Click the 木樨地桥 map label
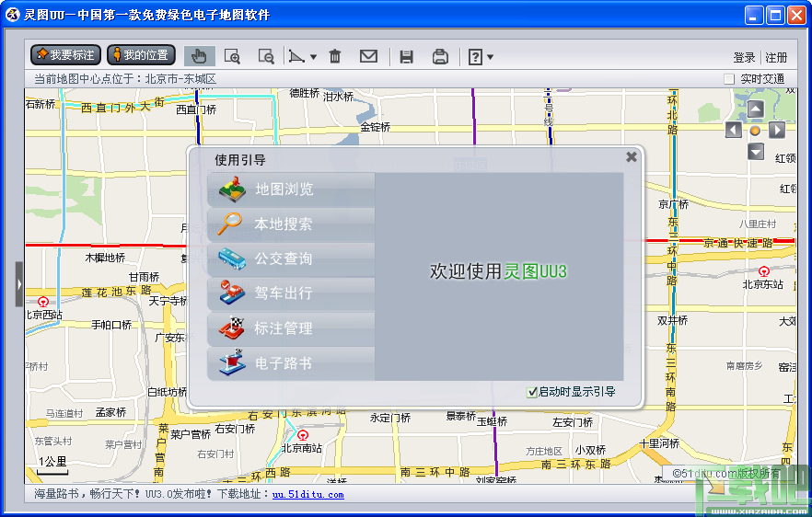 pyautogui.click(x=105, y=258)
